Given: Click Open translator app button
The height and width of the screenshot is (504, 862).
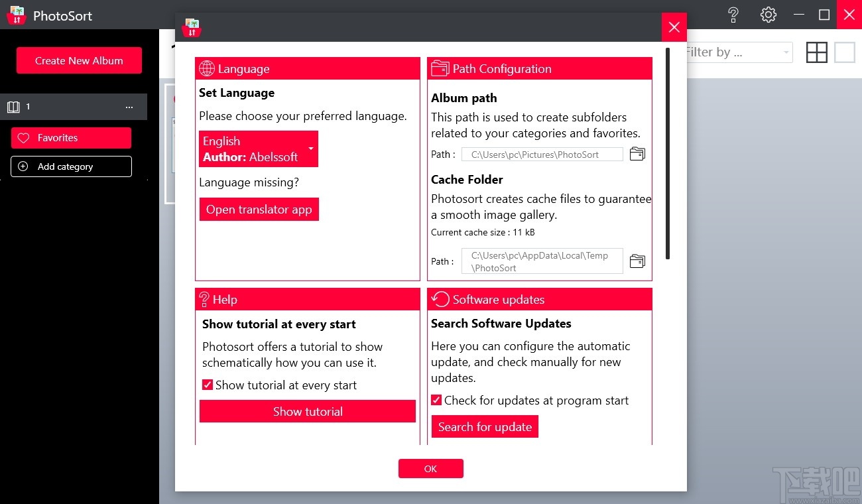Looking at the screenshot, I should point(259,210).
